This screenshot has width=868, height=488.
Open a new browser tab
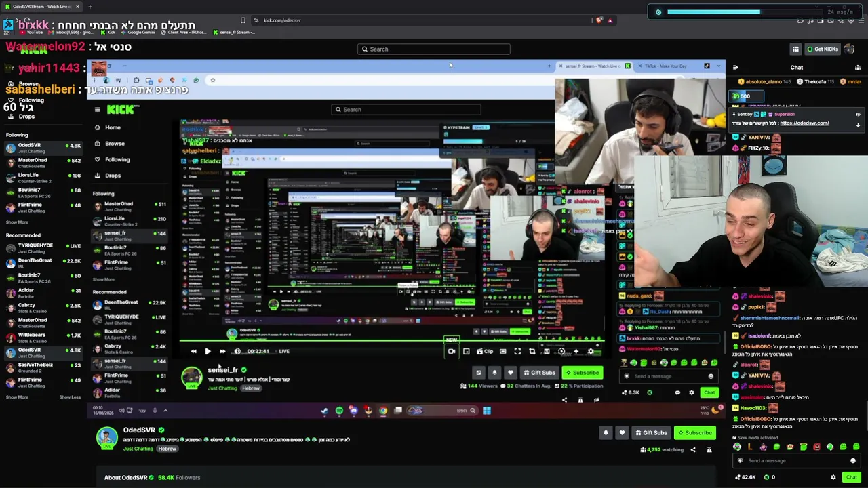pyautogui.click(x=90, y=7)
